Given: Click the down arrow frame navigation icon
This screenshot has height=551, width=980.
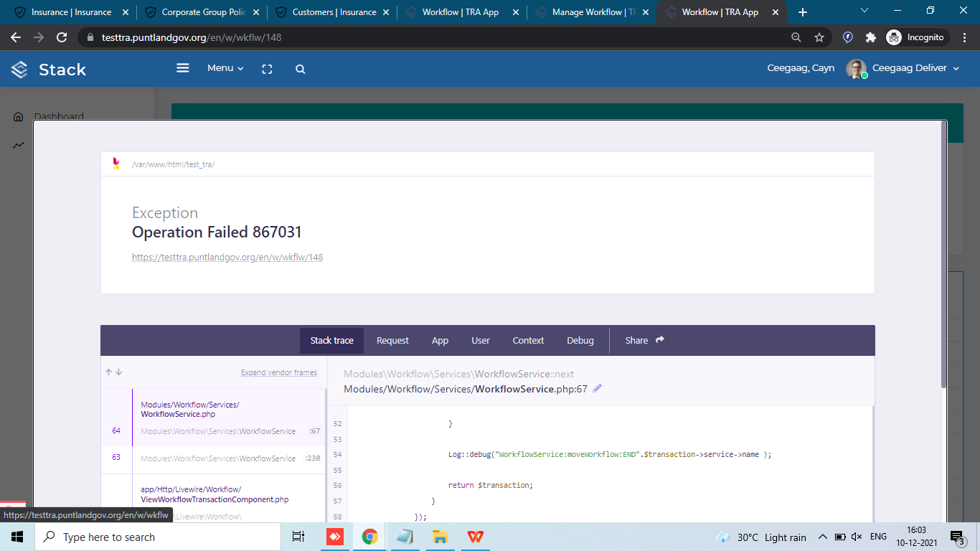Looking at the screenshot, I should click(x=119, y=372).
